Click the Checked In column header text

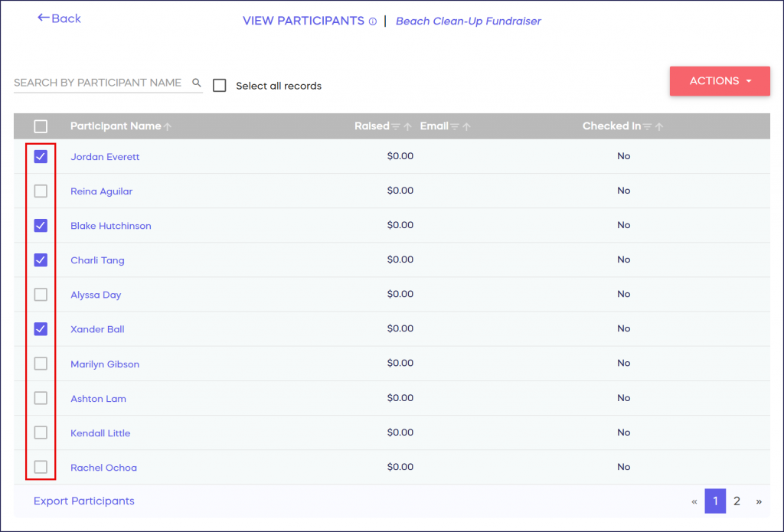click(612, 126)
